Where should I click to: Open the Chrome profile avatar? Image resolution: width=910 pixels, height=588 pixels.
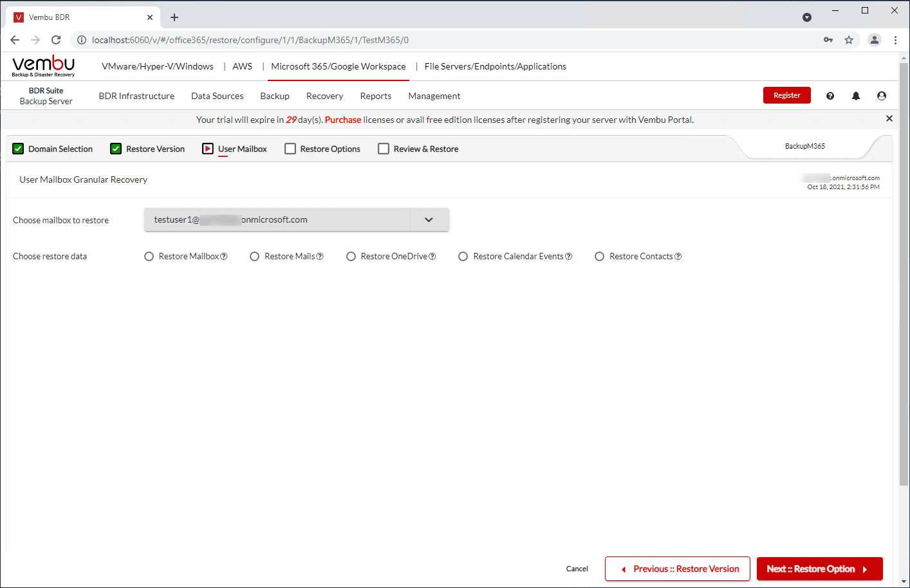[x=875, y=40]
